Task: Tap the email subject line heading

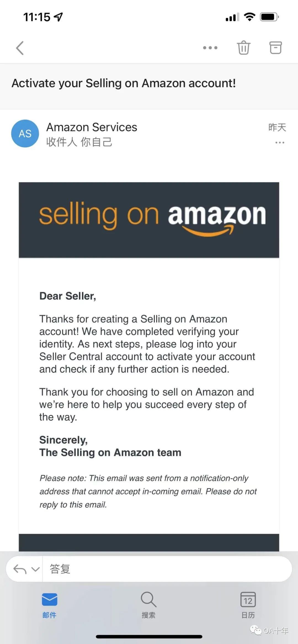Action: 124,83
